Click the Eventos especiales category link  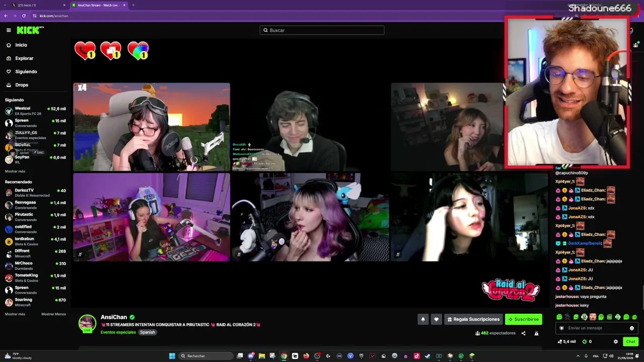coord(118,332)
